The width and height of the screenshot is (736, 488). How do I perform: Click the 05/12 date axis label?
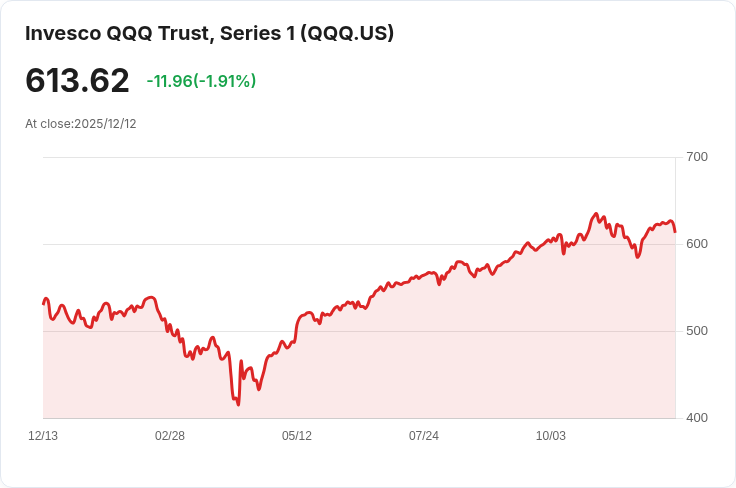tap(297, 436)
